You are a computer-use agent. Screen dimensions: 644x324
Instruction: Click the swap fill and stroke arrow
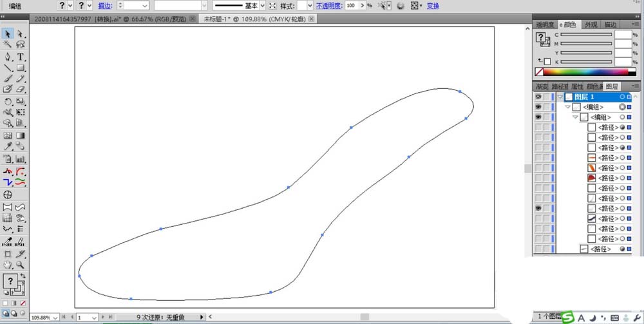click(x=23, y=276)
